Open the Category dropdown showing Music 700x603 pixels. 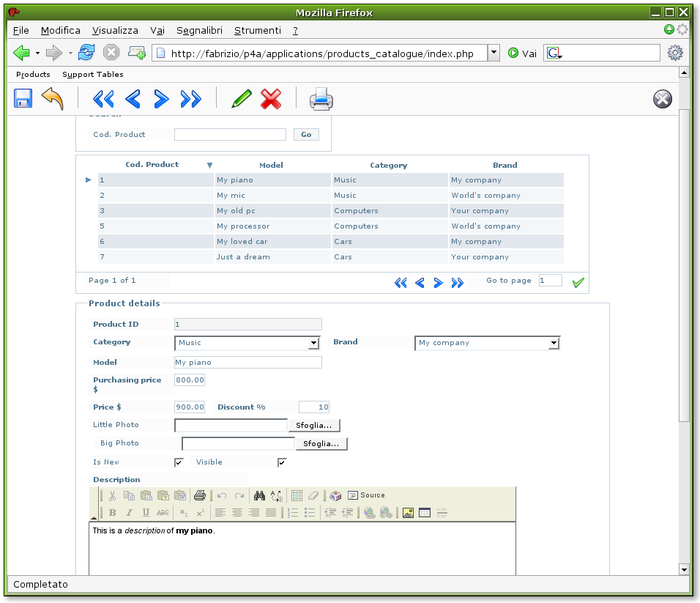tap(247, 343)
